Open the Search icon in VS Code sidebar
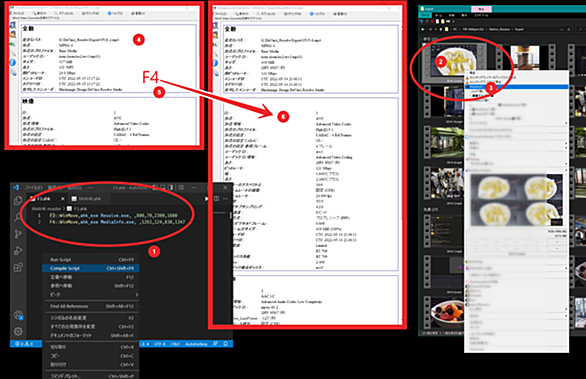This screenshot has width=586, height=379. coord(18,217)
